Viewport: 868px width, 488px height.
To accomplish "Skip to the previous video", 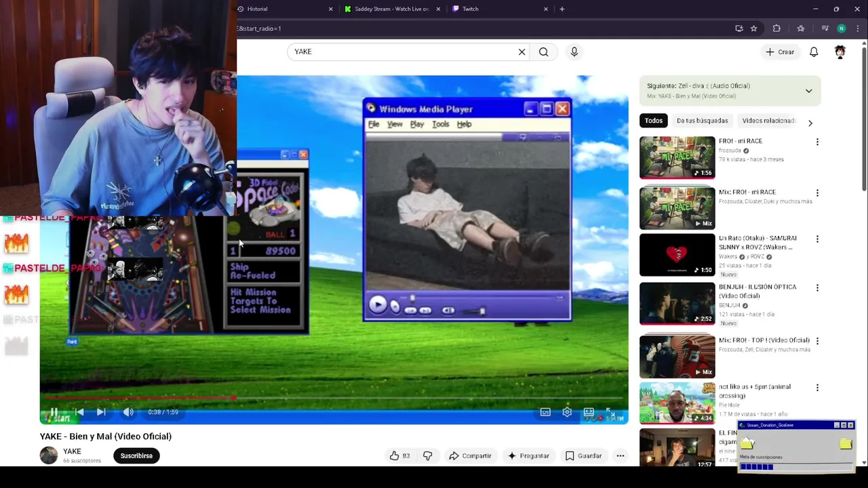I will [x=79, y=412].
